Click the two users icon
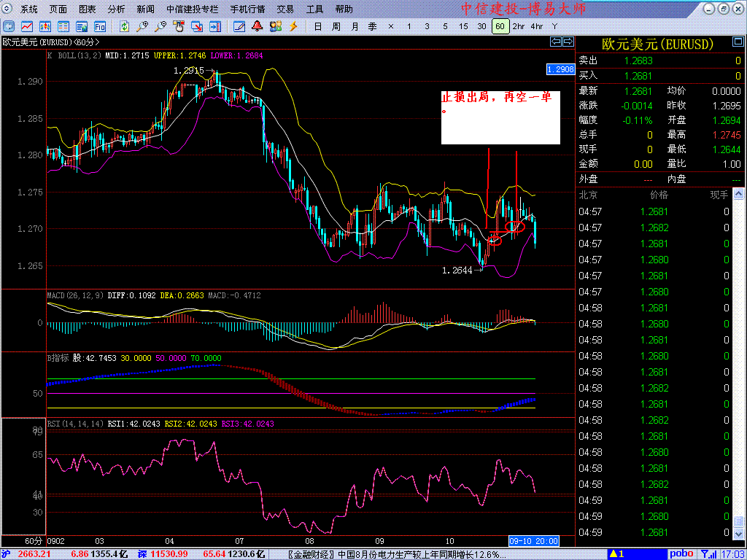The width and height of the screenshot is (747, 560). click(275, 26)
